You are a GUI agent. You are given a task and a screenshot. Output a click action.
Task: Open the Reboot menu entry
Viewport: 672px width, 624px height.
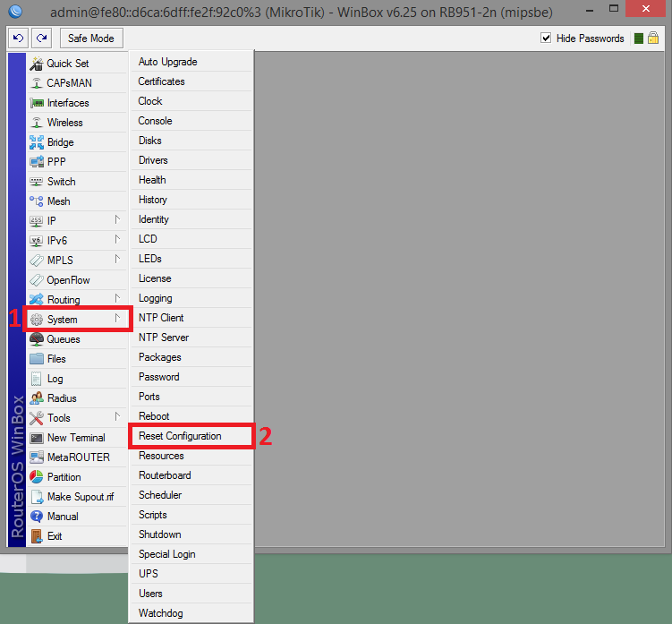(191, 416)
